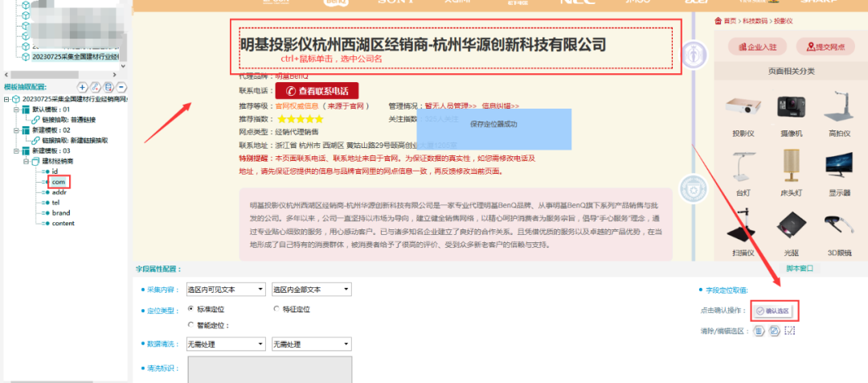Click the clear selection hexagon icon
Screen dimensions: 868x383
click(759, 331)
